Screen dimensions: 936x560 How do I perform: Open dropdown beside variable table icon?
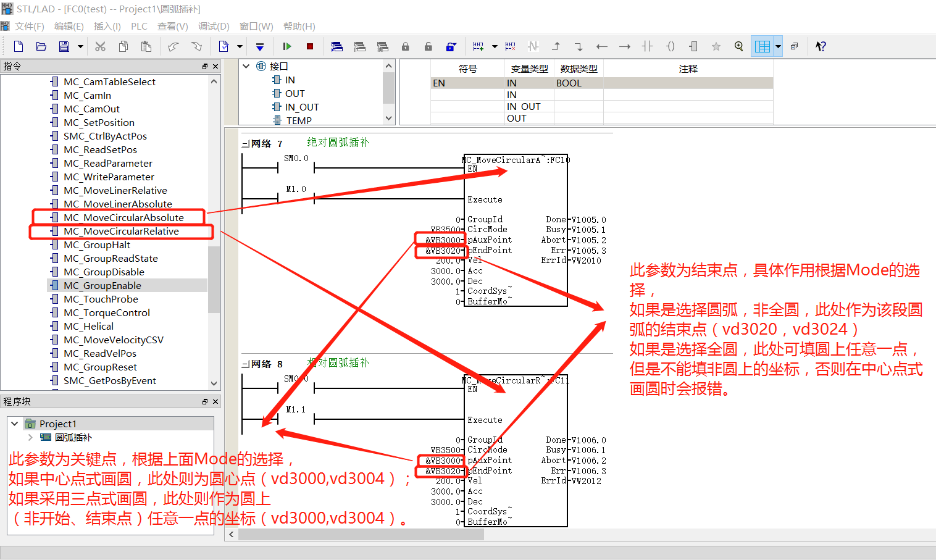(778, 46)
